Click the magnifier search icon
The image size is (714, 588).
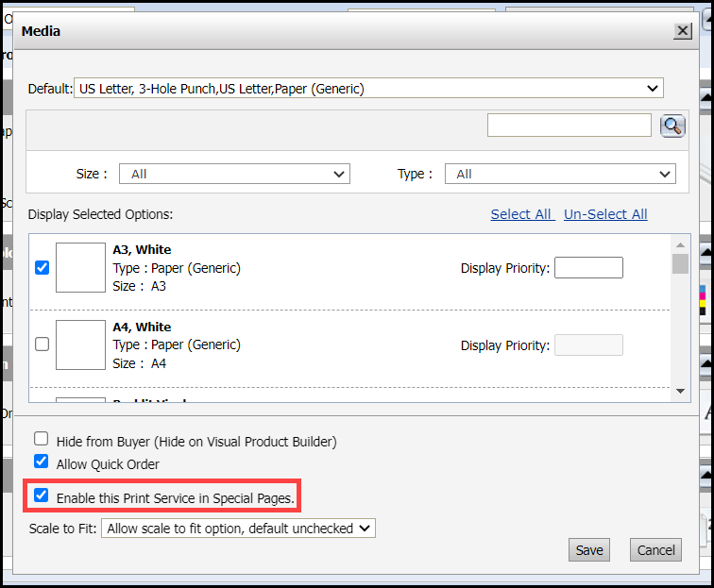pyautogui.click(x=672, y=126)
